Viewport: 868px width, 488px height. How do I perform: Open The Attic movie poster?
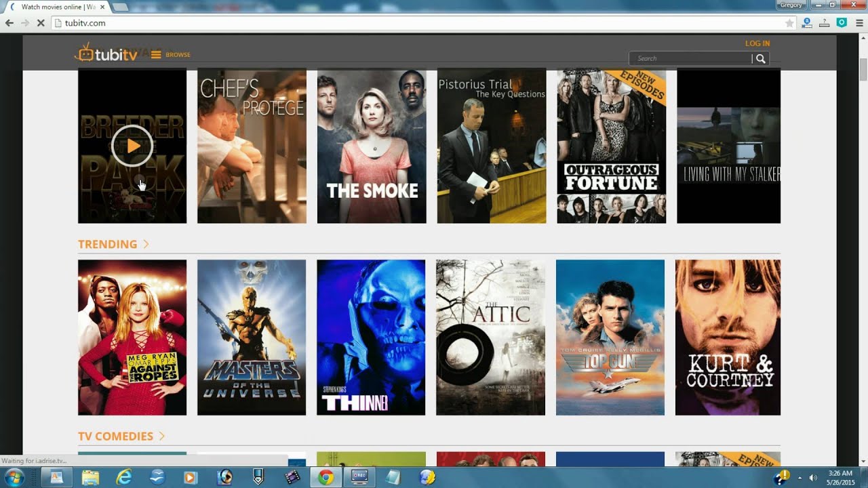click(490, 338)
